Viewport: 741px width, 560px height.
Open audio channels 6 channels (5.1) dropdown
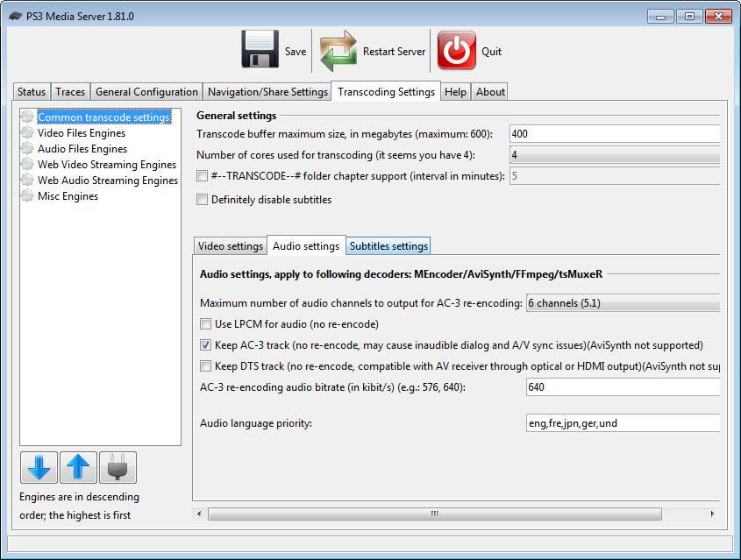coord(623,303)
